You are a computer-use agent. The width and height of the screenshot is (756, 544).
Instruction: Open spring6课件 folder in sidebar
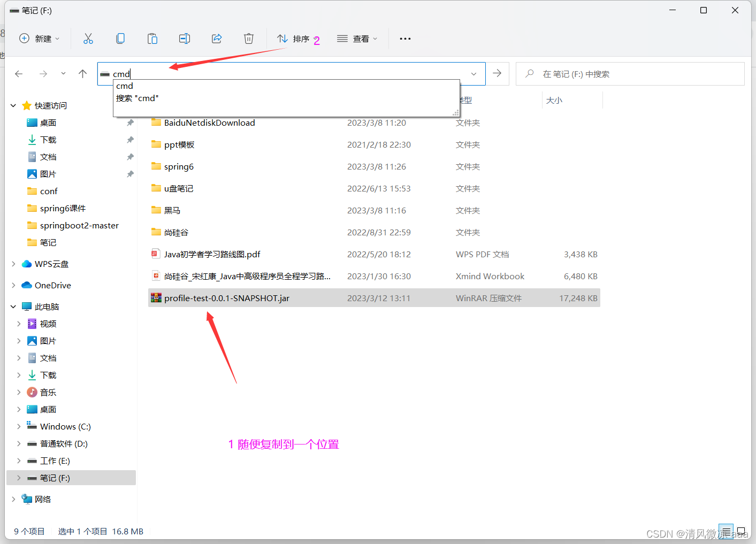(x=63, y=208)
